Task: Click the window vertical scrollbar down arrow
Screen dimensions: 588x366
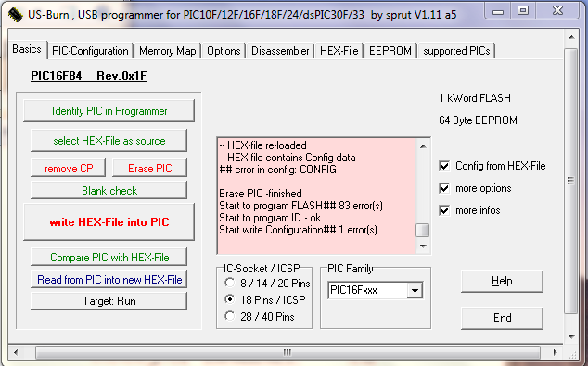Action: [x=571, y=336]
